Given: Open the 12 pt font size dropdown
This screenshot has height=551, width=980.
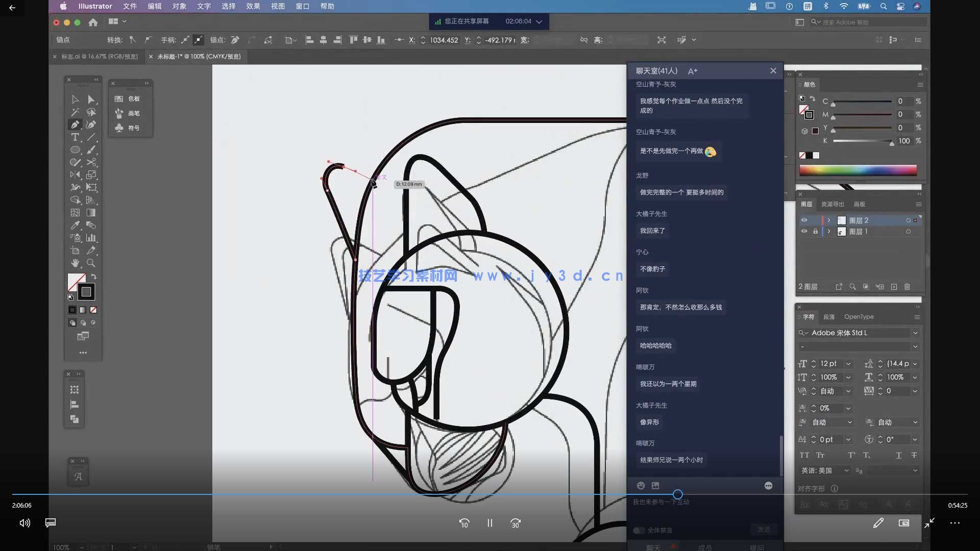Looking at the screenshot, I should pyautogui.click(x=848, y=364).
